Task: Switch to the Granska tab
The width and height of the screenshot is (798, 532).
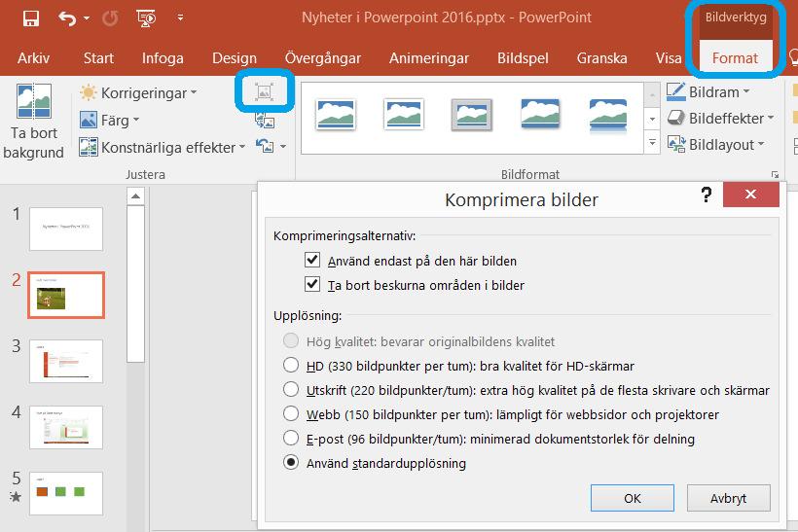Action: pos(601,58)
